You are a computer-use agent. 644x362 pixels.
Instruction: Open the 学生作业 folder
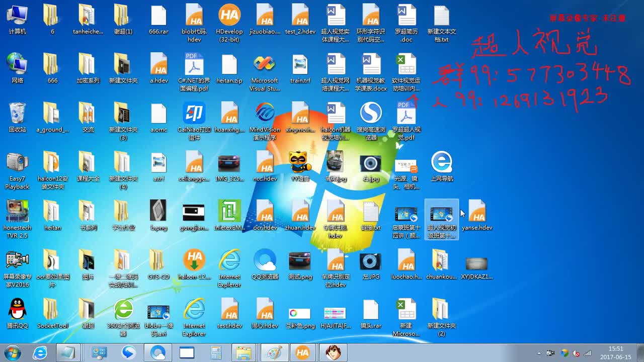pyautogui.click(x=123, y=216)
